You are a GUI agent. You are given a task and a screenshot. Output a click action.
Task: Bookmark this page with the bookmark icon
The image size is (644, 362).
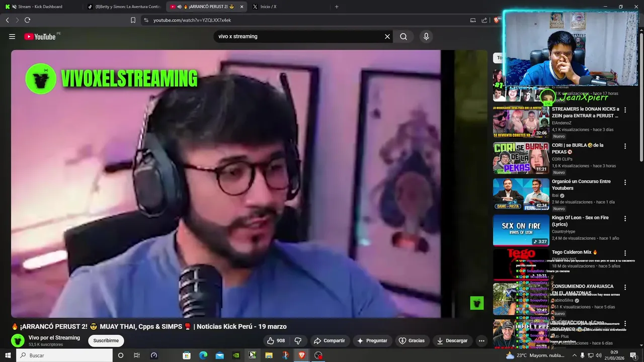[133, 20]
